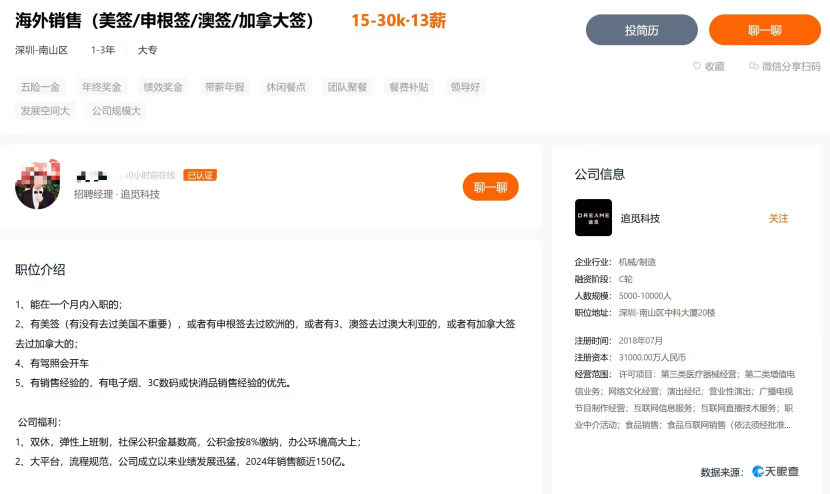The width and height of the screenshot is (830, 494).
Task: Click the 天眼查 data source logo
Action: pyautogui.click(x=775, y=471)
